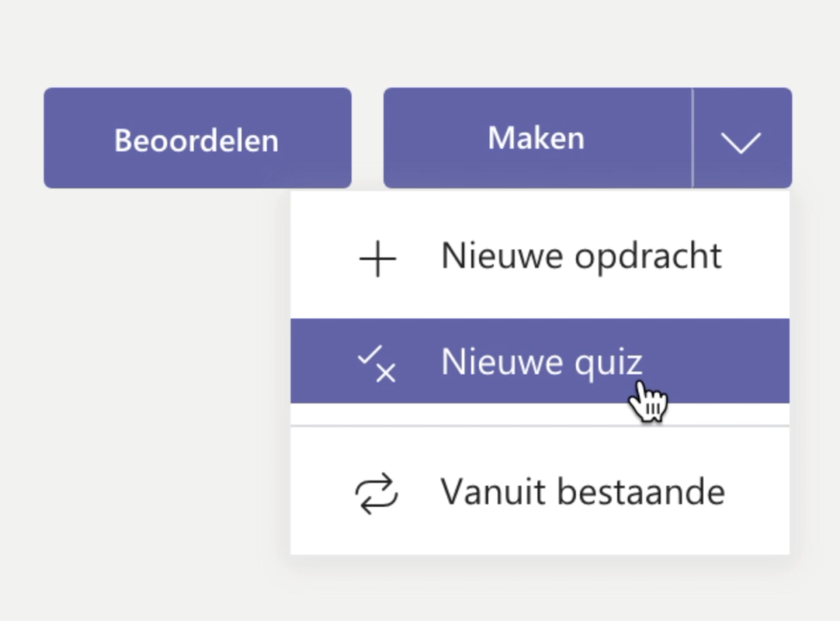This screenshot has height=621, width=840.
Task: Click the checkmark-and-cross quiz icon
Action: [377, 363]
